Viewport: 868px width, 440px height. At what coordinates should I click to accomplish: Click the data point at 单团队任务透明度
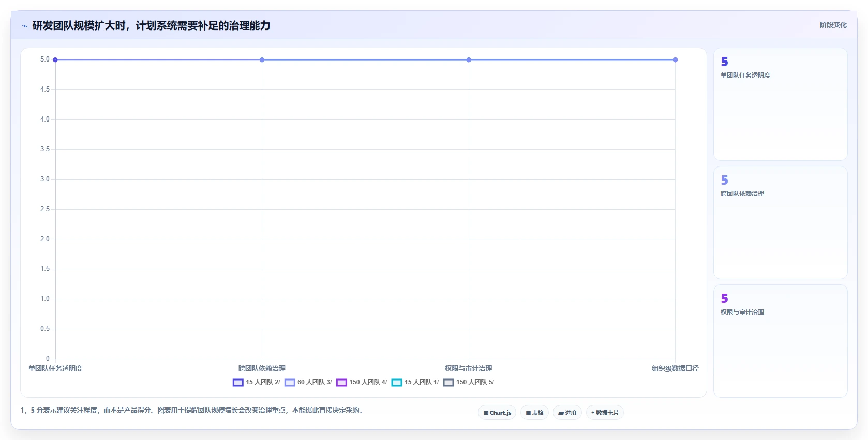point(55,60)
